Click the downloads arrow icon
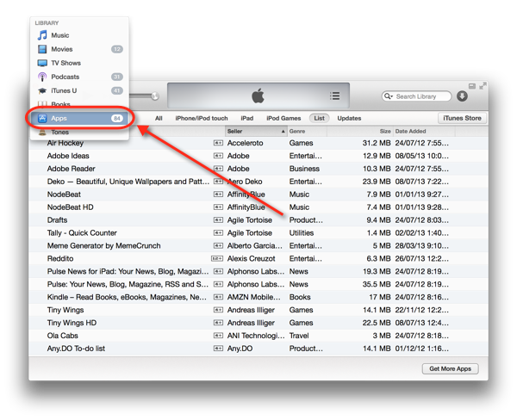 (x=463, y=96)
